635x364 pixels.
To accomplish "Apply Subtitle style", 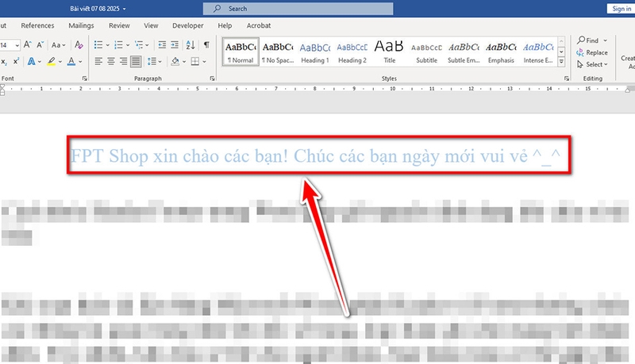I will click(x=426, y=52).
